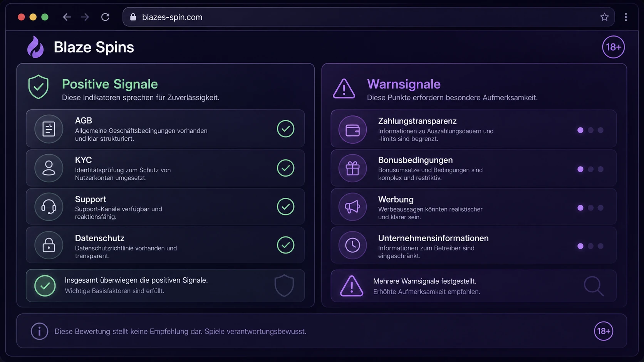Click the severity dots for Werbung

(590, 208)
